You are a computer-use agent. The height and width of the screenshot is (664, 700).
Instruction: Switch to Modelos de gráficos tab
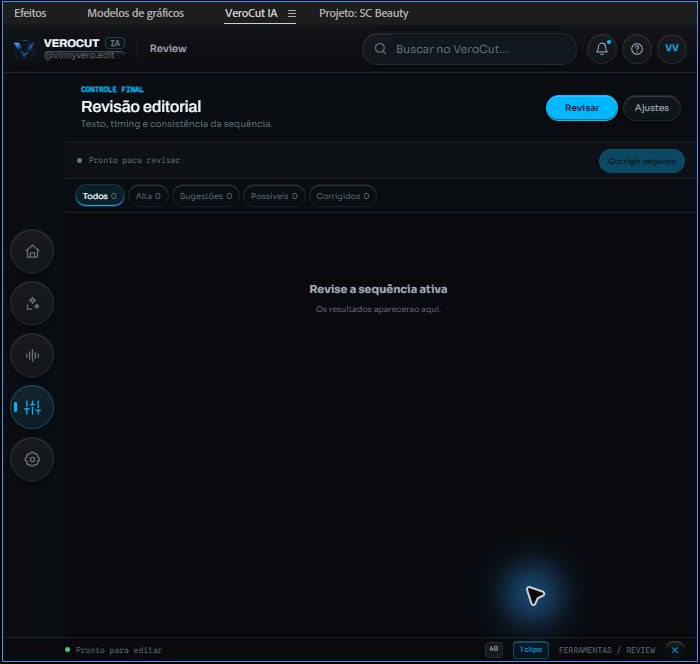(x=135, y=13)
